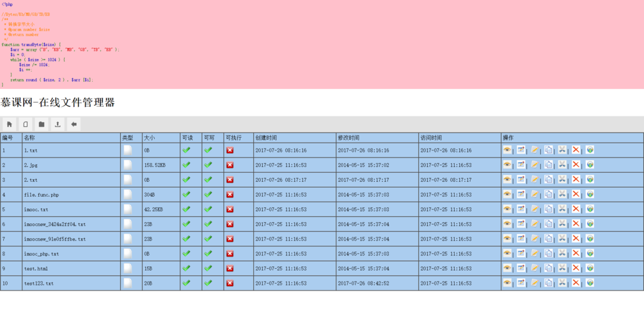644x320 pixels.
Task: Click size value 158.52KB
Action: tap(155, 165)
